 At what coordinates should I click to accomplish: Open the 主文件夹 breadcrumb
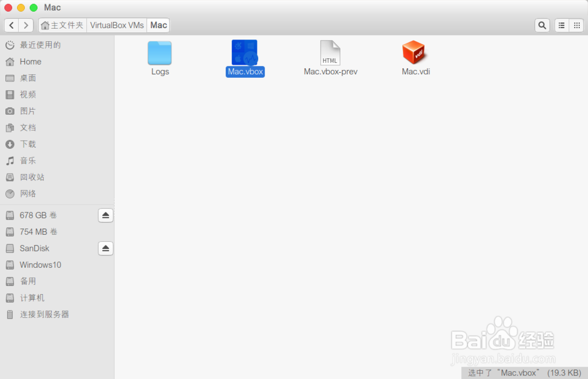coord(62,25)
